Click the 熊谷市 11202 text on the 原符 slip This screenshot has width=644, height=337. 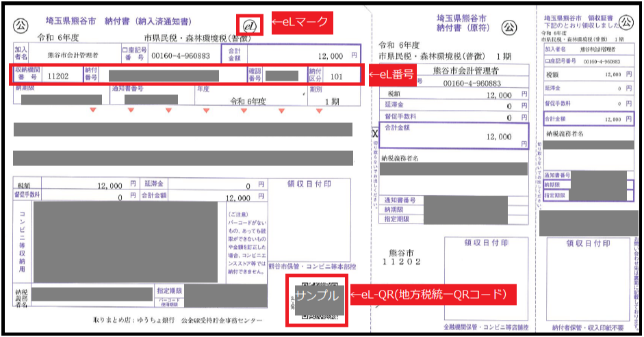pyautogui.click(x=402, y=258)
